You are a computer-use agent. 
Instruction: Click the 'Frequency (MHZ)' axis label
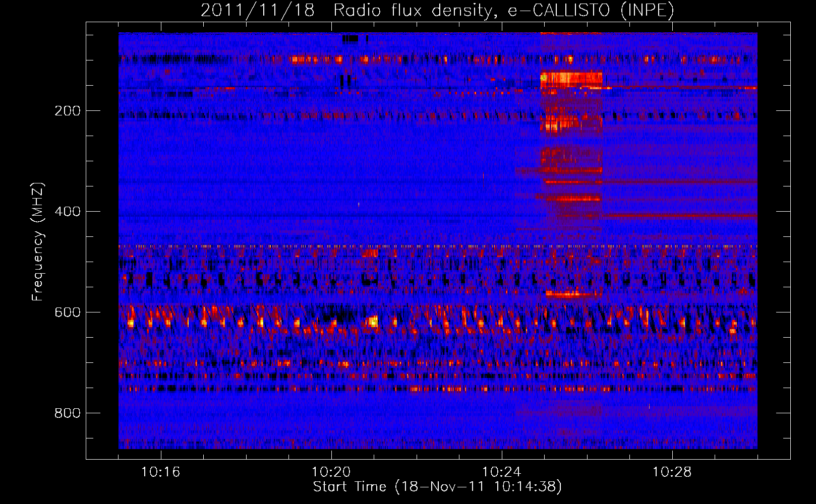click(38, 242)
